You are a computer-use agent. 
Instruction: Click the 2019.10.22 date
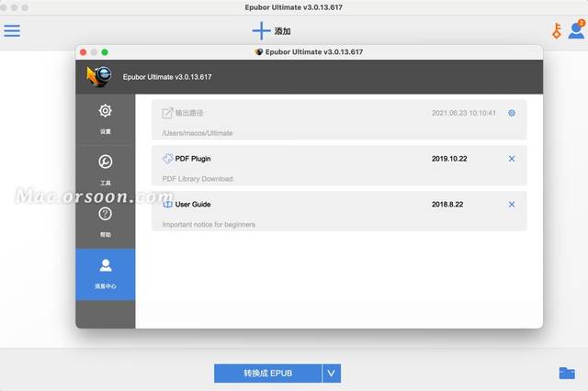click(x=449, y=159)
